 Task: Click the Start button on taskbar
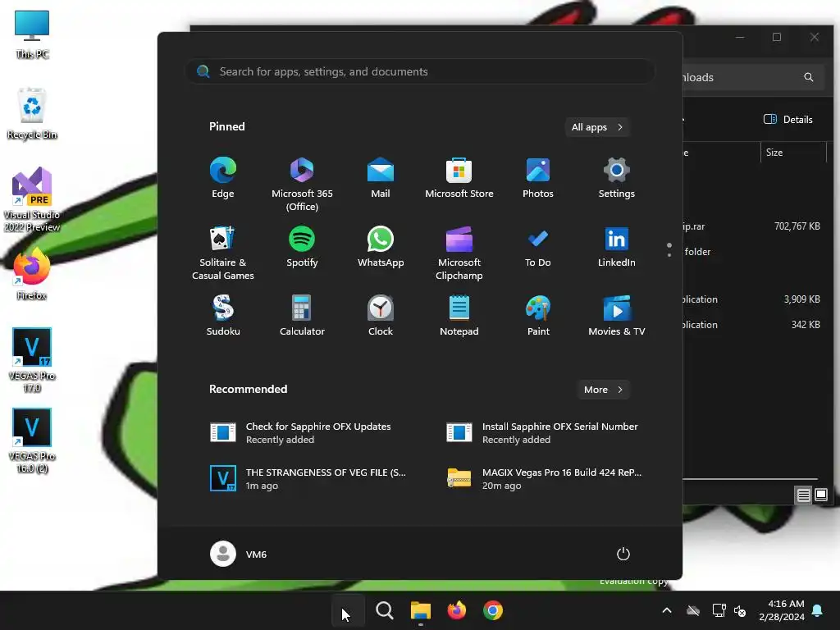(x=348, y=610)
